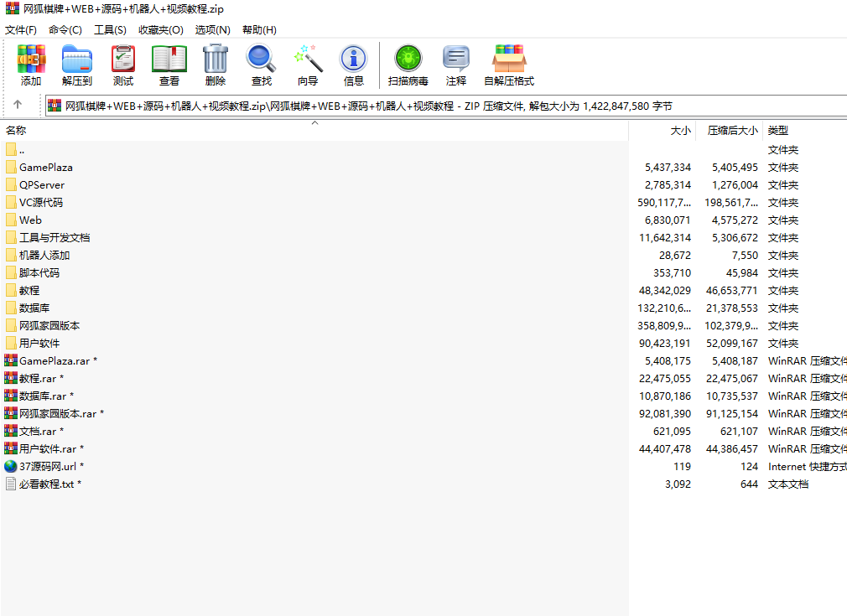Select the 网狐家园版本.rar archive icon
This screenshot has width=847, height=616.
pyautogui.click(x=11, y=413)
